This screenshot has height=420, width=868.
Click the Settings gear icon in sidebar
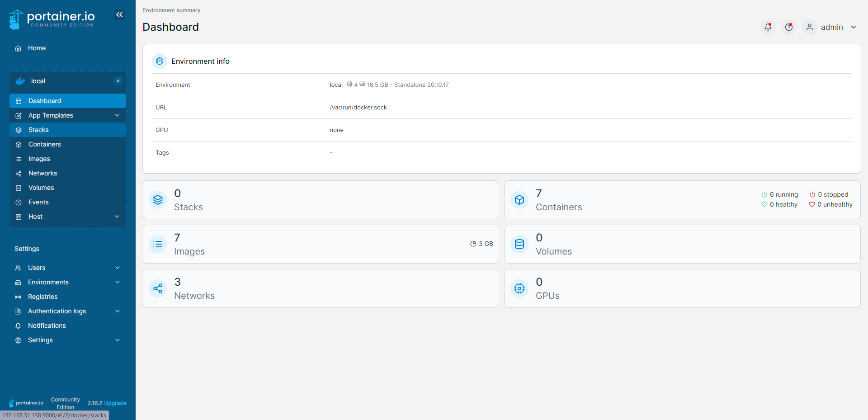point(18,340)
